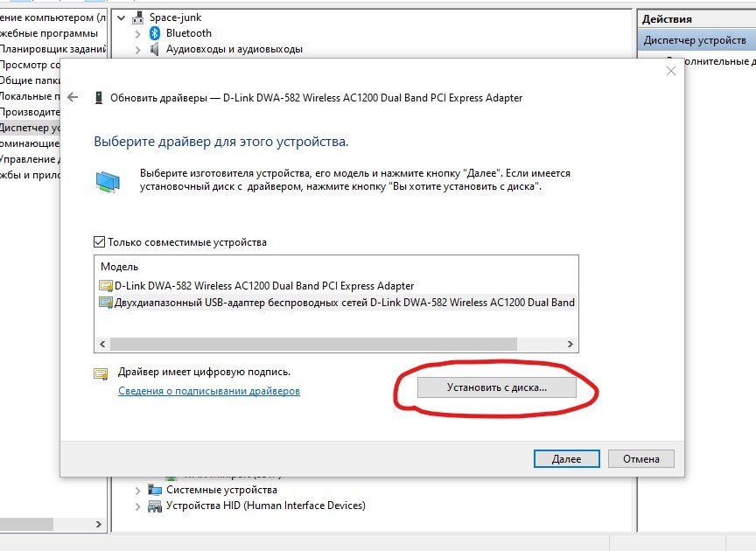The height and width of the screenshot is (551, 756).
Task: Select Диспетчер устройств item in left tree
Action: pos(30,128)
